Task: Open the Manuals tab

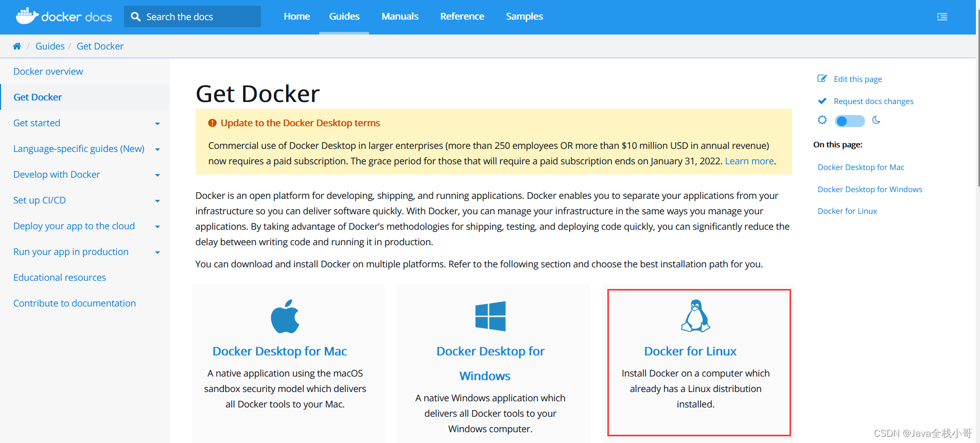Action: [x=400, y=16]
